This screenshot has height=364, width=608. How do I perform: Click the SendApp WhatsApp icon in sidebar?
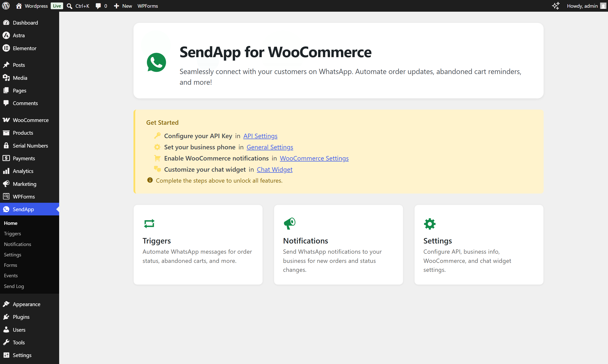point(6,209)
